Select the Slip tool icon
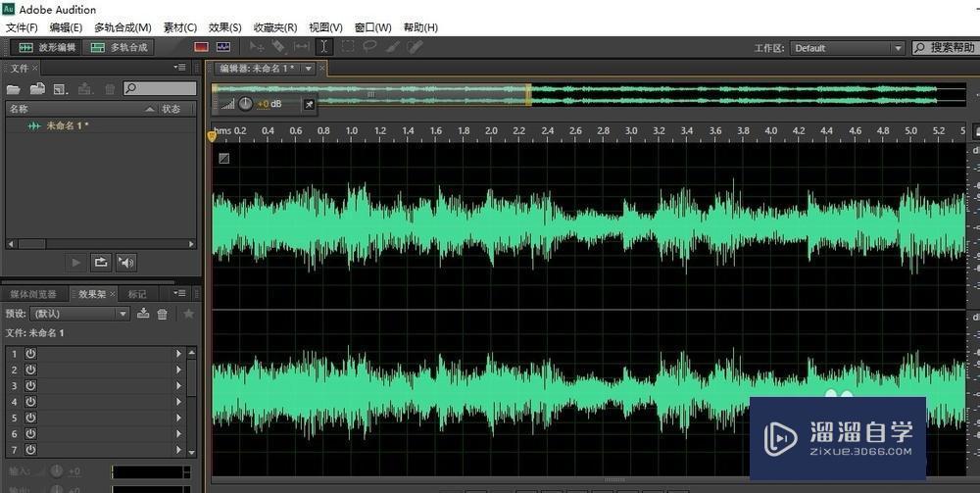 (x=301, y=47)
